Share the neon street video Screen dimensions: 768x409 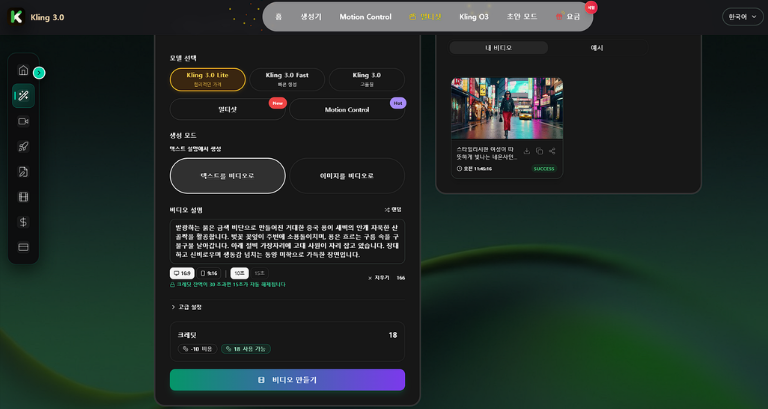coord(552,151)
